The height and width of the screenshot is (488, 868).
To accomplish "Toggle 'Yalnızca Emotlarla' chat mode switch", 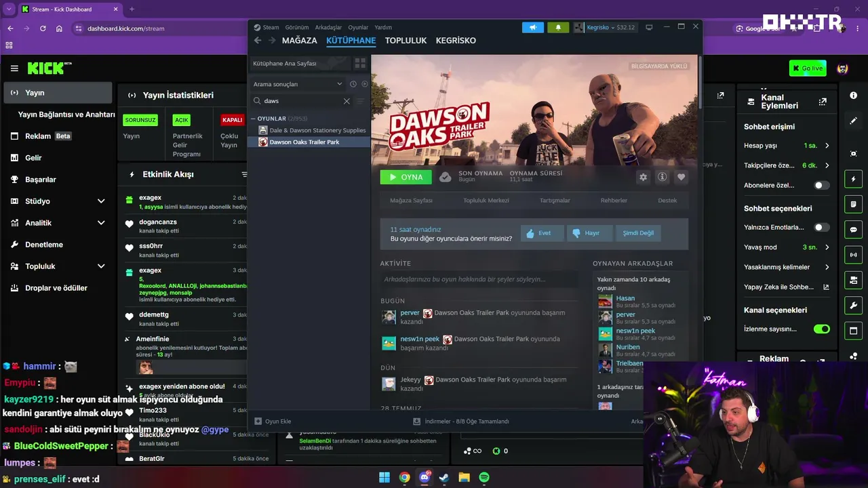I will tap(822, 227).
